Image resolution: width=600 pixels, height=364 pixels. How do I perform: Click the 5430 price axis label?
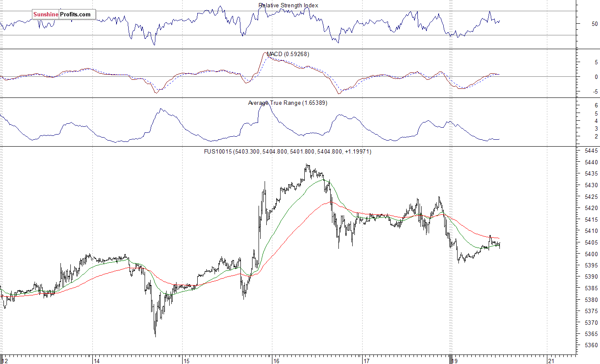[592, 185]
